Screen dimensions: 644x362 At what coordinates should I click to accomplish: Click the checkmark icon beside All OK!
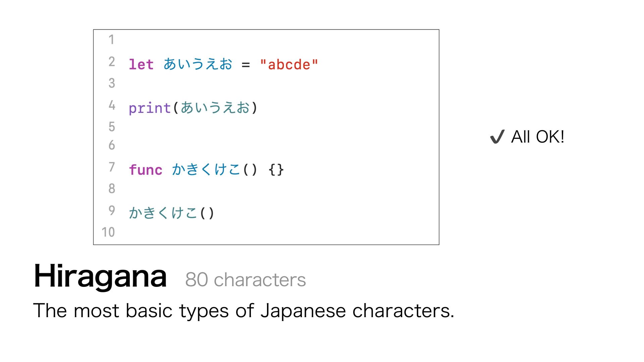coord(497,137)
